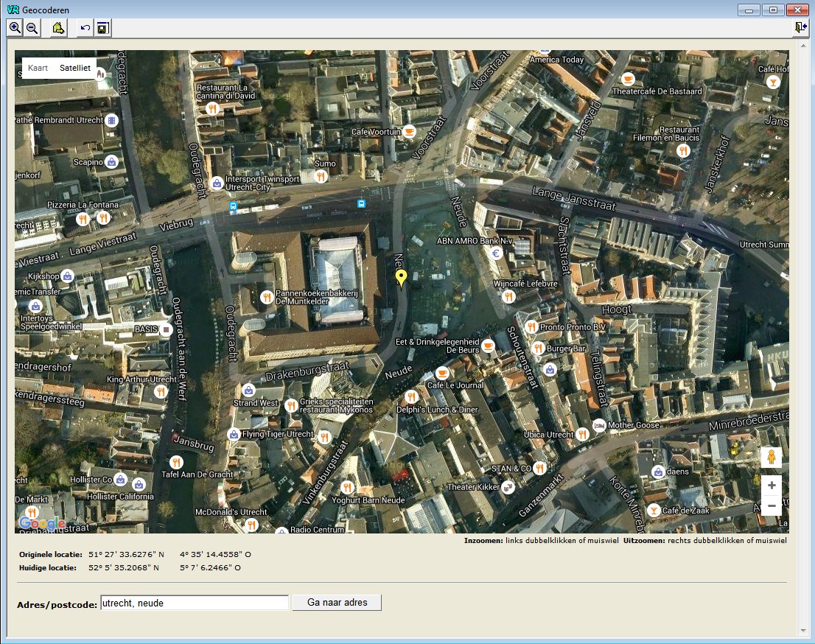
Task: Click the Theater Kikker theatre masks marker
Action: [508, 487]
